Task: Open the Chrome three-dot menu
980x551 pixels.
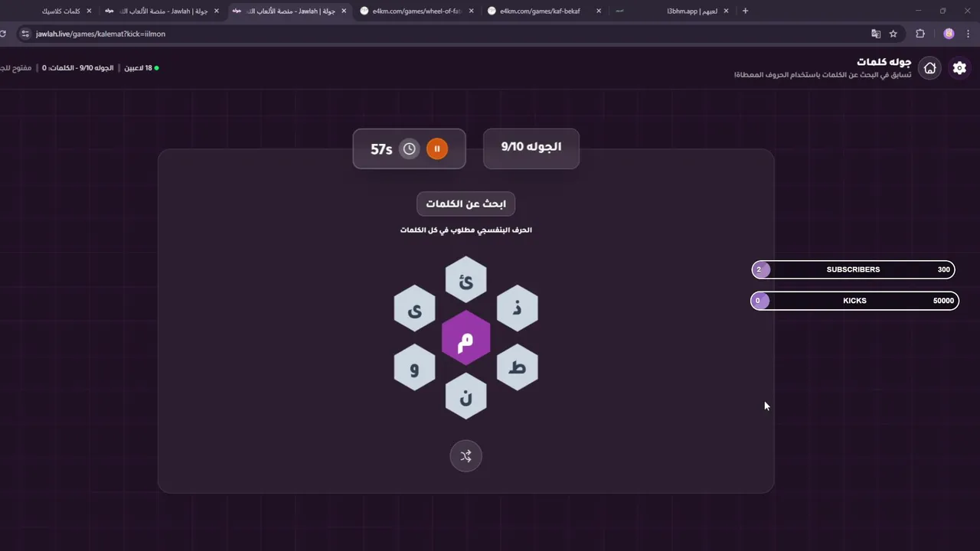Action: click(x=969, y=34)
